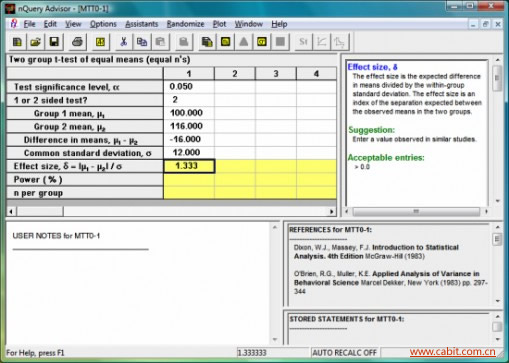Click the nQuery document icon left of File
This screenshot has height=363, width=509.
pos(14,24)
